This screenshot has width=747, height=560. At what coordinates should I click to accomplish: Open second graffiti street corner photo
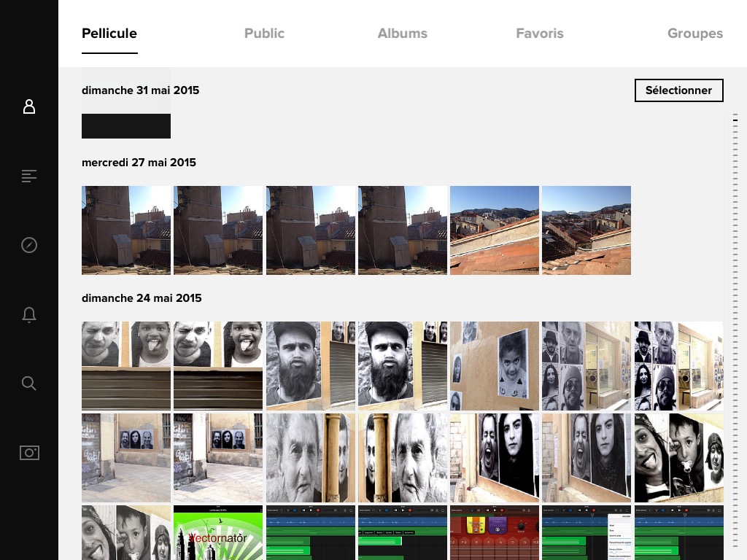coord(218,458)
